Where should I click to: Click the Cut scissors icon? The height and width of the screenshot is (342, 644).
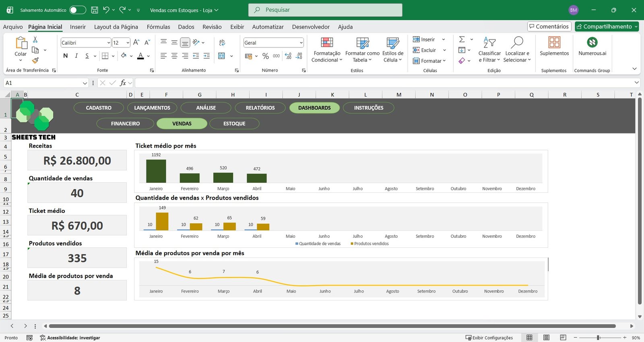(x=35, y=39)
